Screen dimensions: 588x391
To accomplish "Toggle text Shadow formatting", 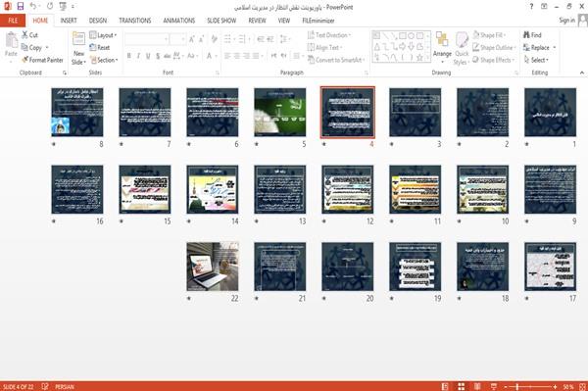I will coord(158,56).
